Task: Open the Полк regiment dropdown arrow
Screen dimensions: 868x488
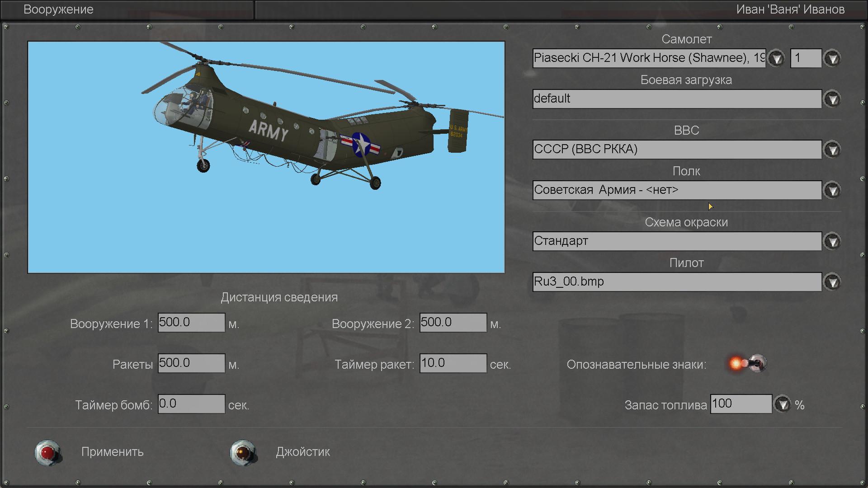Action: tap(832, 190)
